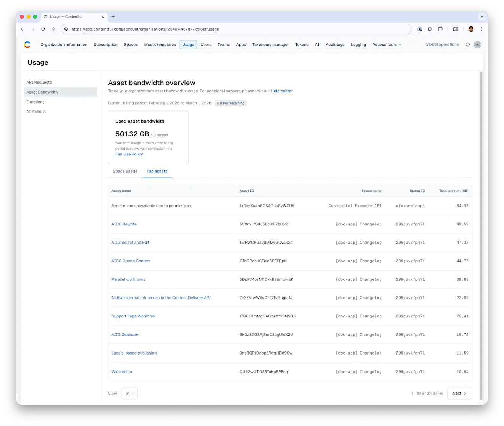The image size is (504, 426).
Task: Open the Help center link
Action: pyautogui.click(x=282, y=91)
